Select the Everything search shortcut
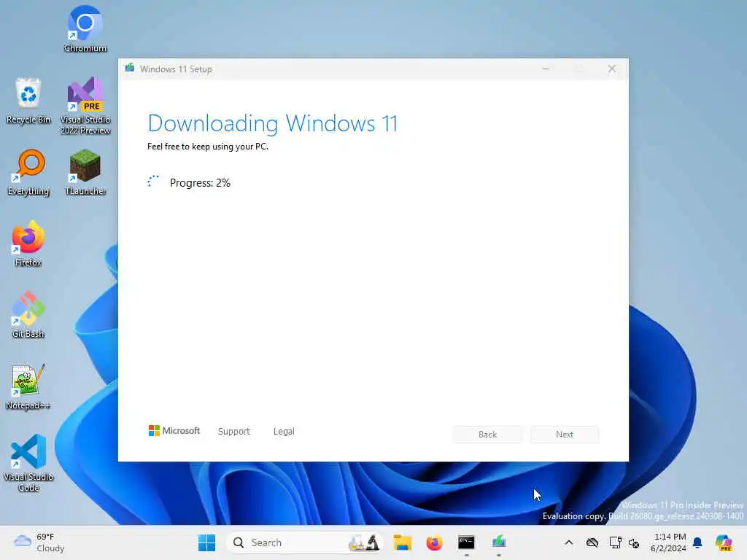This screenshot has width=747, height=560. coord(28,172)
